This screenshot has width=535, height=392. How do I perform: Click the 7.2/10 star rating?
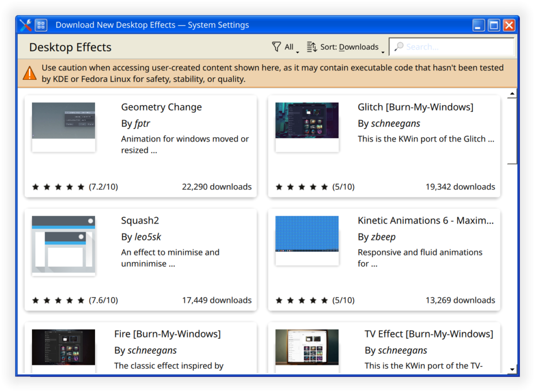click(75, 187)
